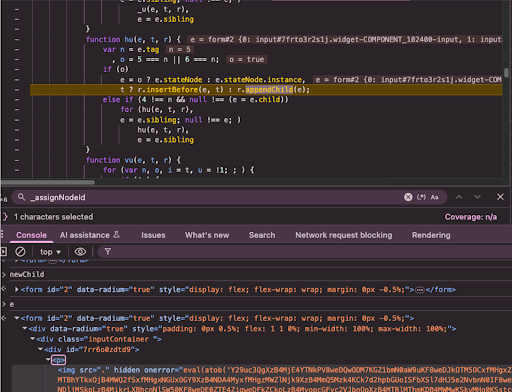Open the What's new tab

pyautogui.click(x=207, y=235)
